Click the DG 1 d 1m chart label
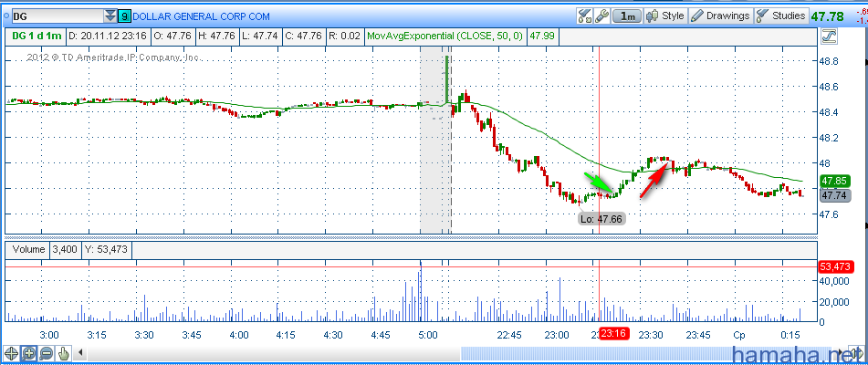This screenshot has height=365, width=868. coord(37,37)
